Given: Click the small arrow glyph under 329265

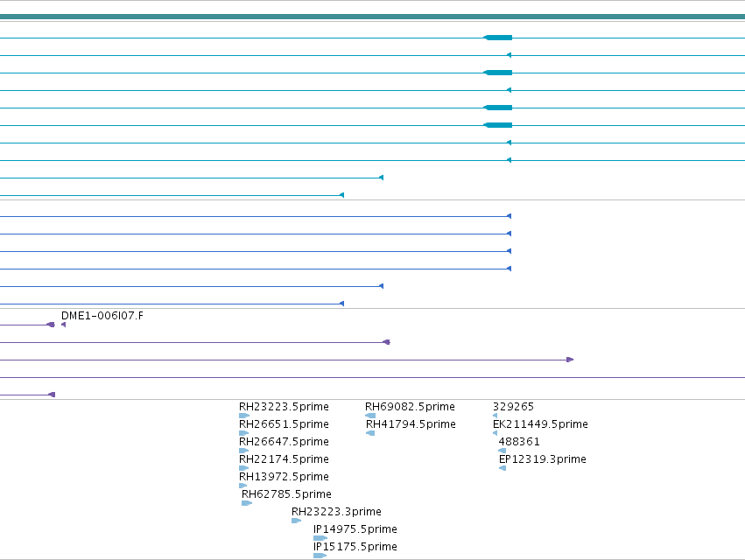Looking at the screenshot, I should point(495,416).
